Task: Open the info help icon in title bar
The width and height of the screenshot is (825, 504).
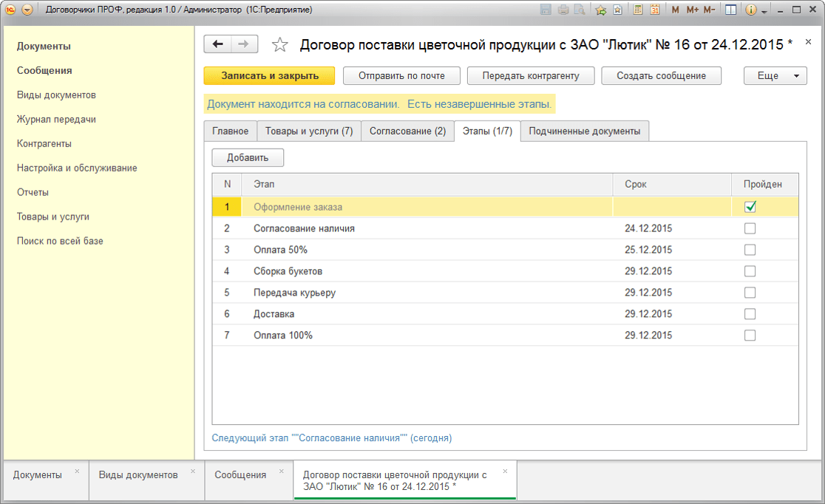Action: (751, 10)
